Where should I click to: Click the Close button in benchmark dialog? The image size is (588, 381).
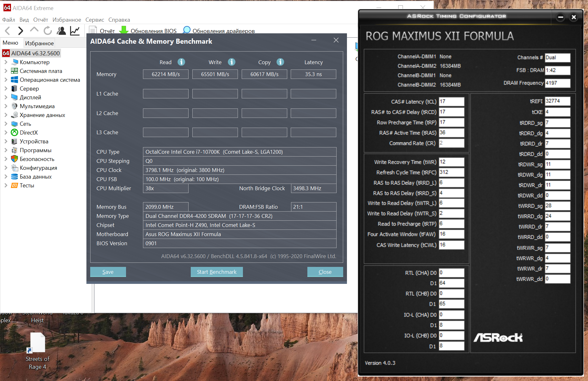325,272
